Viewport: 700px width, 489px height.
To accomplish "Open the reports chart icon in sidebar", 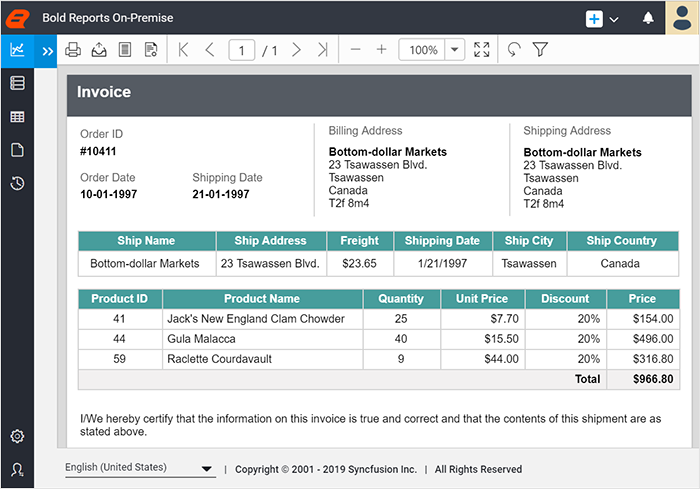I will [17, 49].
